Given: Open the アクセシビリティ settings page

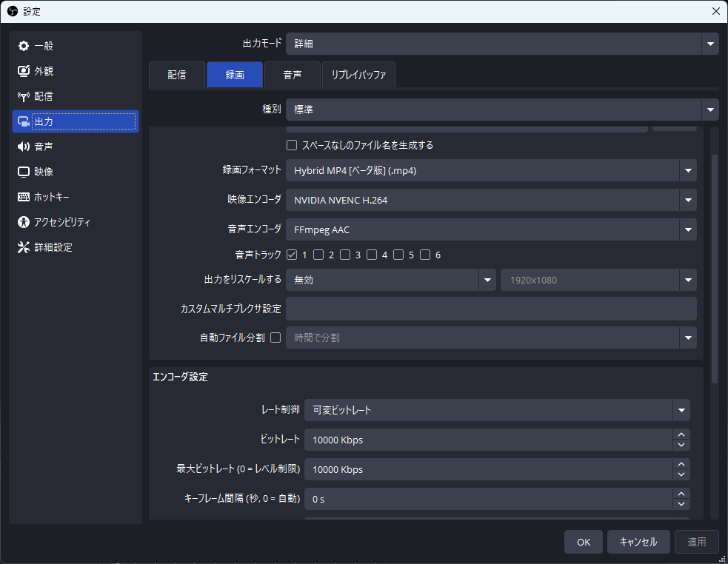Looking at the screenshot, I should click(x=76, y=222).
